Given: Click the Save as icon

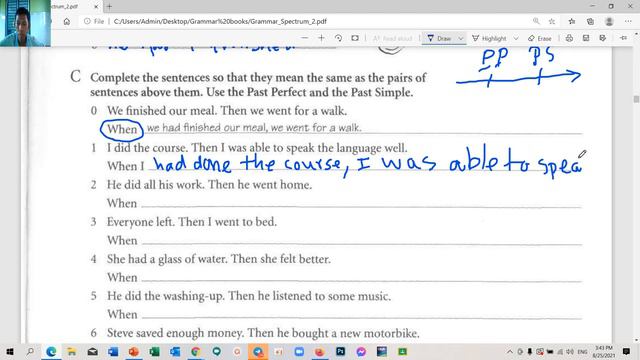Looking at the screenshot, I should click(602, 38).
